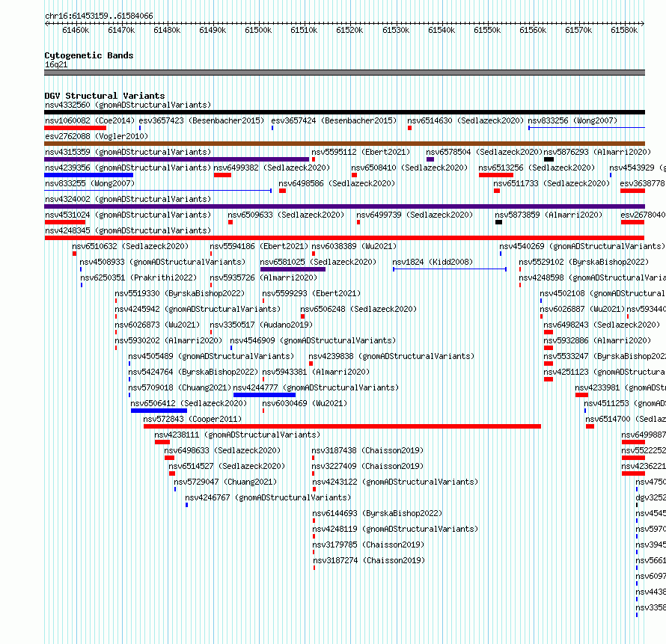Click the blue bar under nsv4239356
Screen dimensions: 666x644
(89, 175)
